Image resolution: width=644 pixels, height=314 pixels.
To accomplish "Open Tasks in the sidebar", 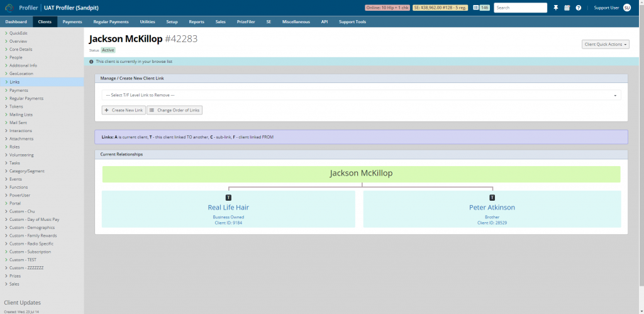I will point(15,163).
